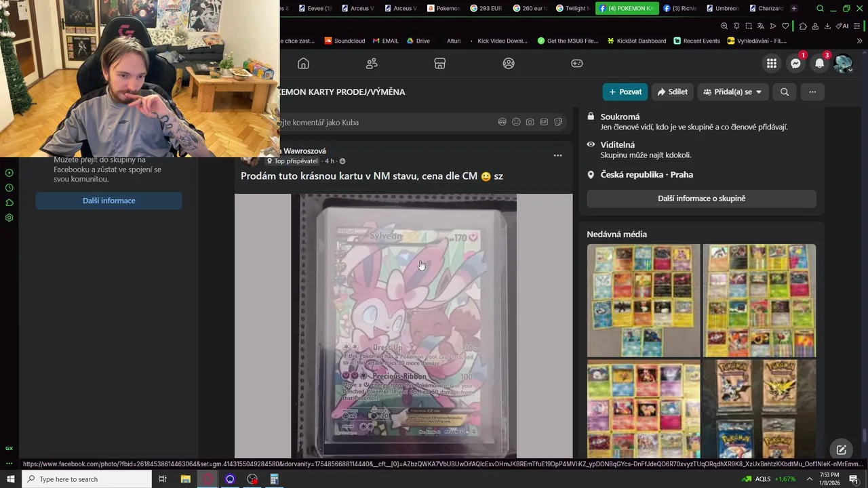Expand the Přidal(a) se membership dropdown
This screenshot has width=868, height=488.
733,91
